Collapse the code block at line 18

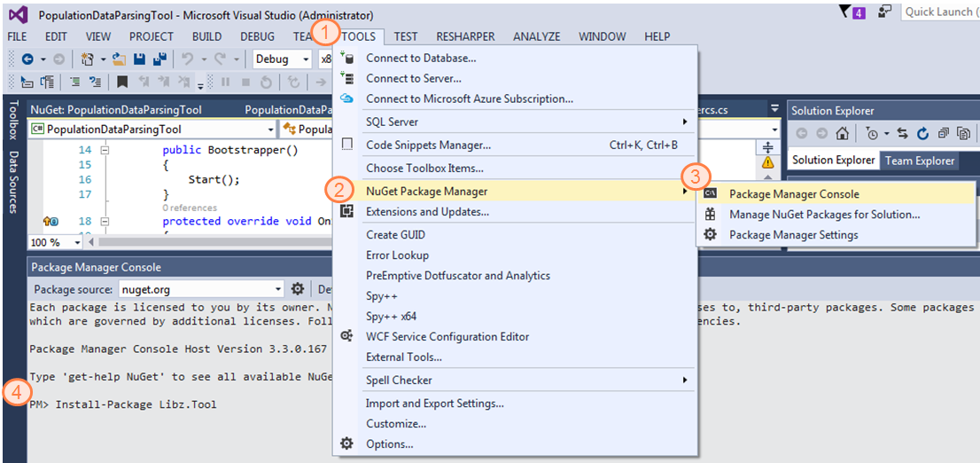click(105, 221)
